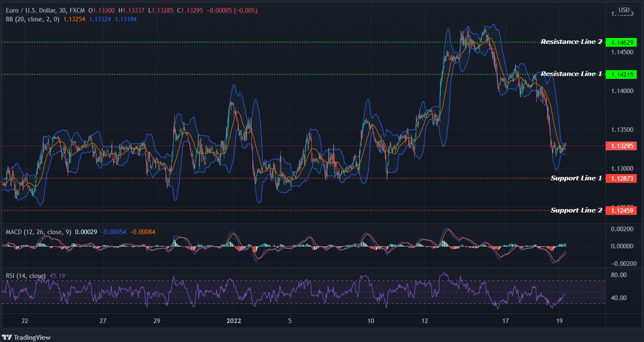
Task: Click the 'Support Line 1' text on the chart
Action: pos(576,178)
